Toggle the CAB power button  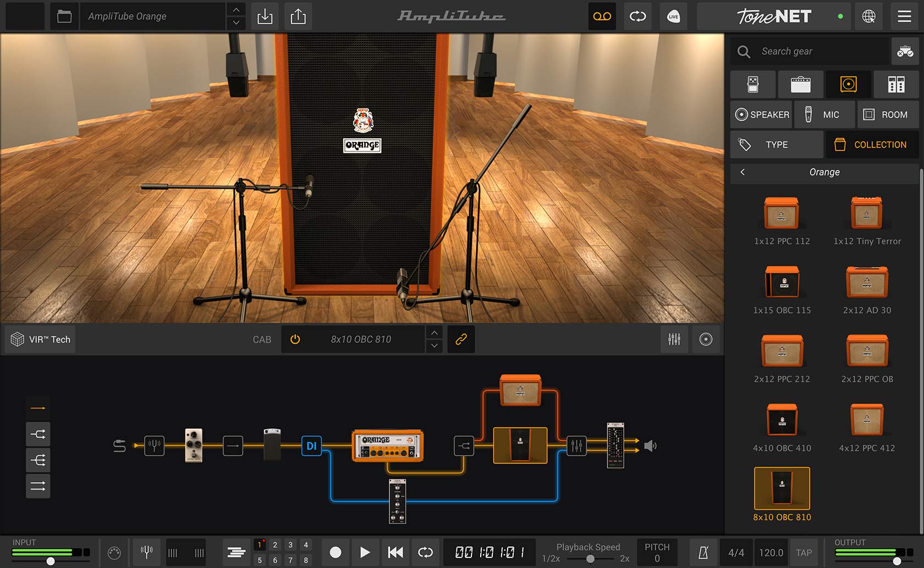pos(295,340)
